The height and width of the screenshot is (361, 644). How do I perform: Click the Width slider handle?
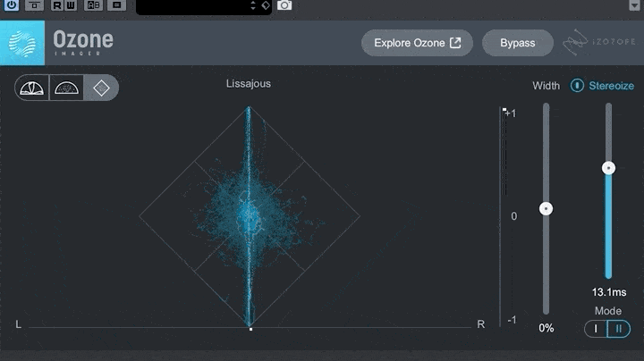546,209
